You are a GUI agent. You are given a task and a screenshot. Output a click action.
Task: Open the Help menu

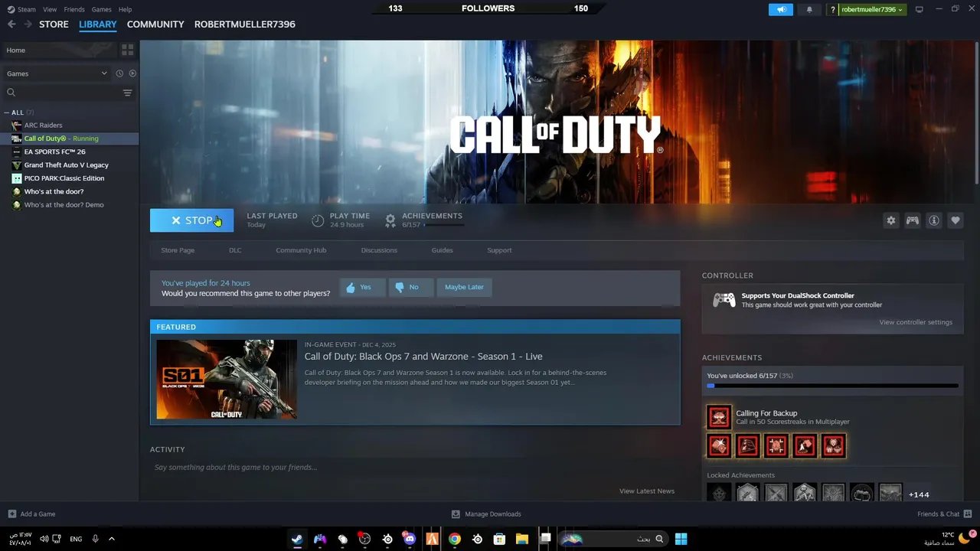[125, 9]
